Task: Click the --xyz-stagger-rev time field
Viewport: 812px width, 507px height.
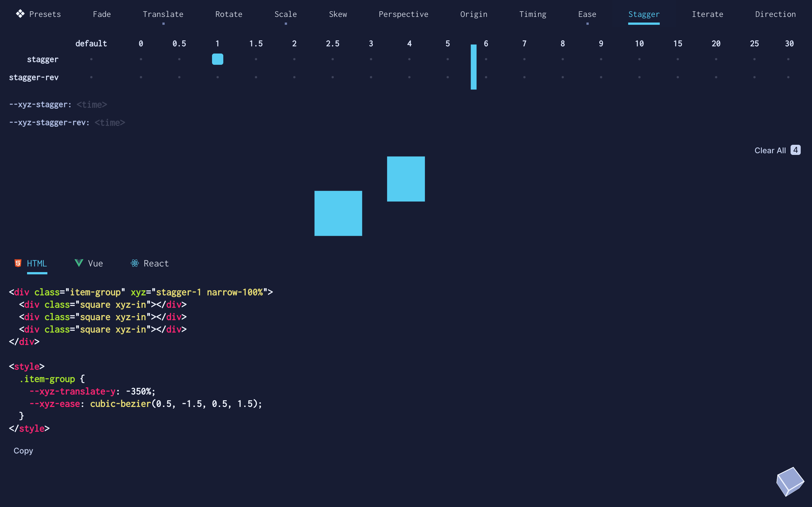Action: click(110, 123)
